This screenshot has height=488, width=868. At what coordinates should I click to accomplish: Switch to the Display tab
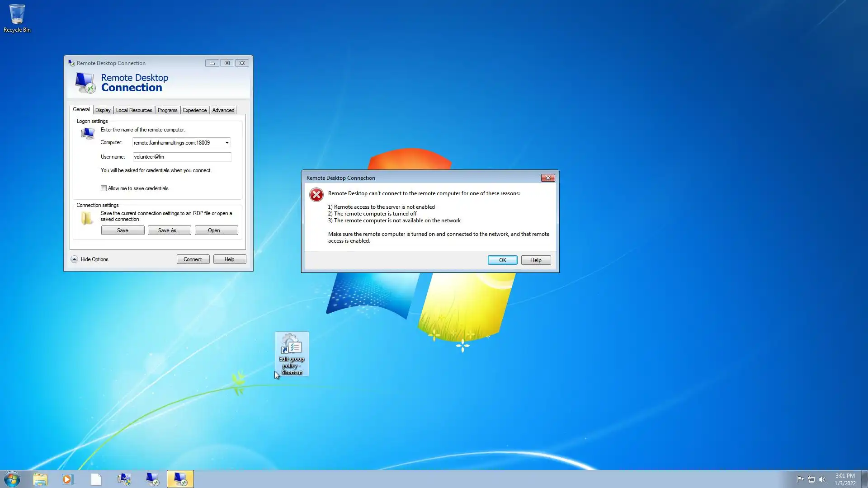[x=103, y=110]
